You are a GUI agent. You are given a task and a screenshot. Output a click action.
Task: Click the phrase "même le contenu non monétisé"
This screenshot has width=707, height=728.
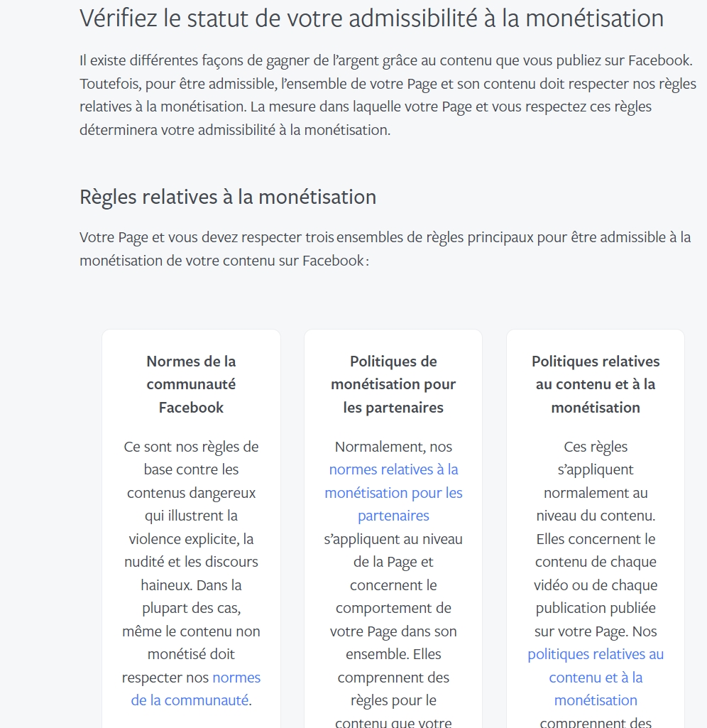pos(191,631)
